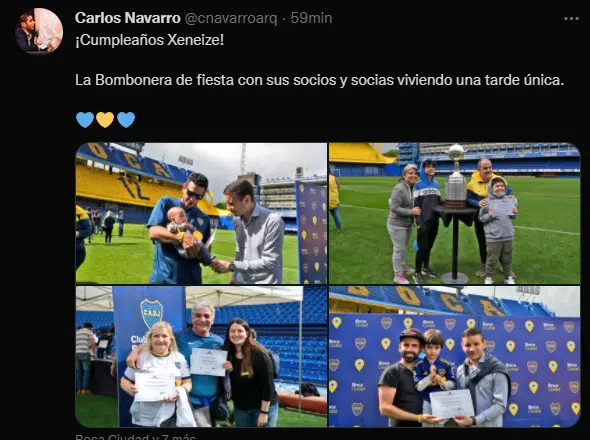
Task: Click the CABJ shield logo on banner
Action: (152, 313)
